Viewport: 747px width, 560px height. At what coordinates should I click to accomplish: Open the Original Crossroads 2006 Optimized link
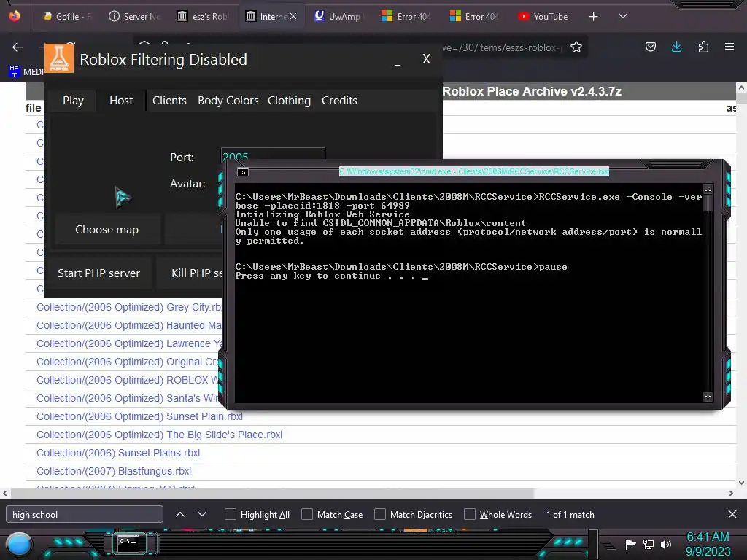point(128,362)
